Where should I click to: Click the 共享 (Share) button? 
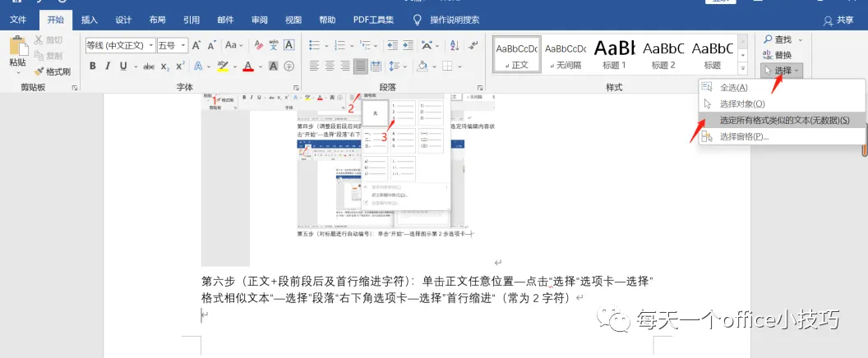(838, 21)
